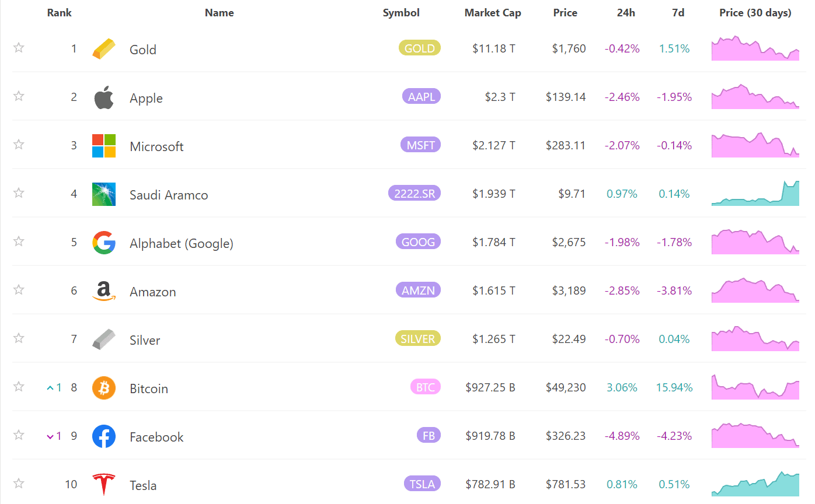This screenshot has height=504, width=815.
Task: Click the red Tesla logo
Action: point(104,485)
